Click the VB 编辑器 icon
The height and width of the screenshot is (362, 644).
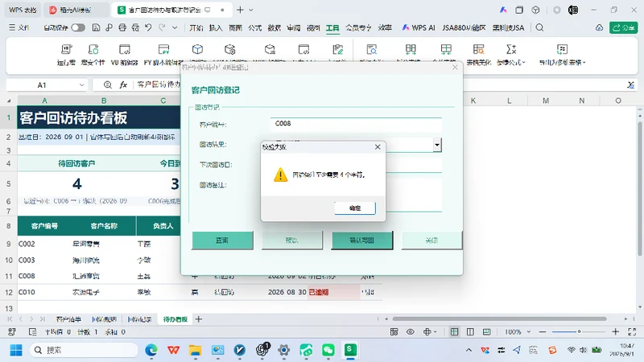pyautogui.click(x=125, y=55)
